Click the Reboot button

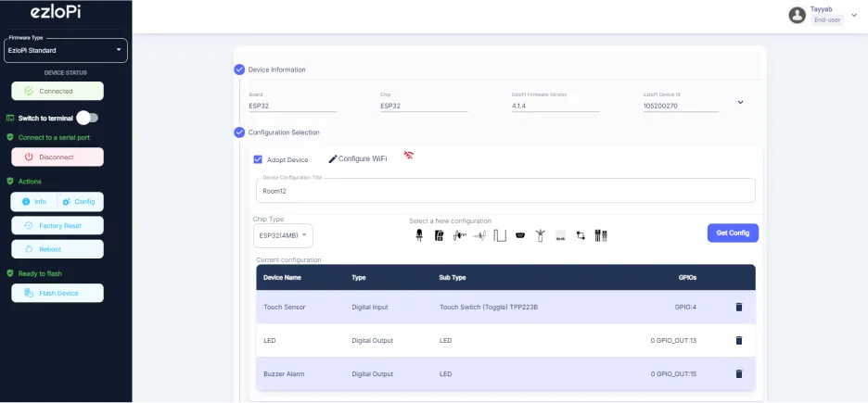click(x=57, y=249)
